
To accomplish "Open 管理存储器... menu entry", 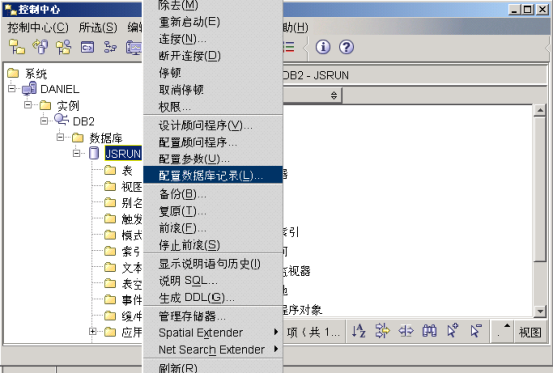I will [x=213, y=316].
